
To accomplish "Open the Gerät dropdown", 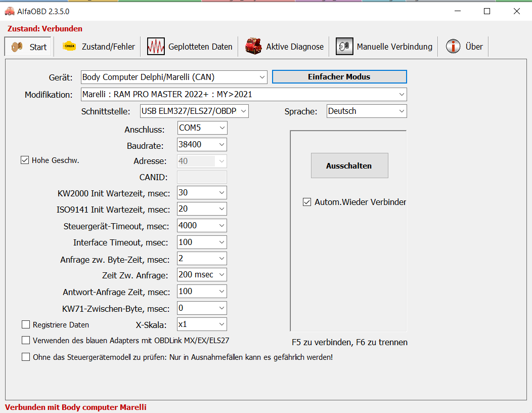I will point(174,77).
